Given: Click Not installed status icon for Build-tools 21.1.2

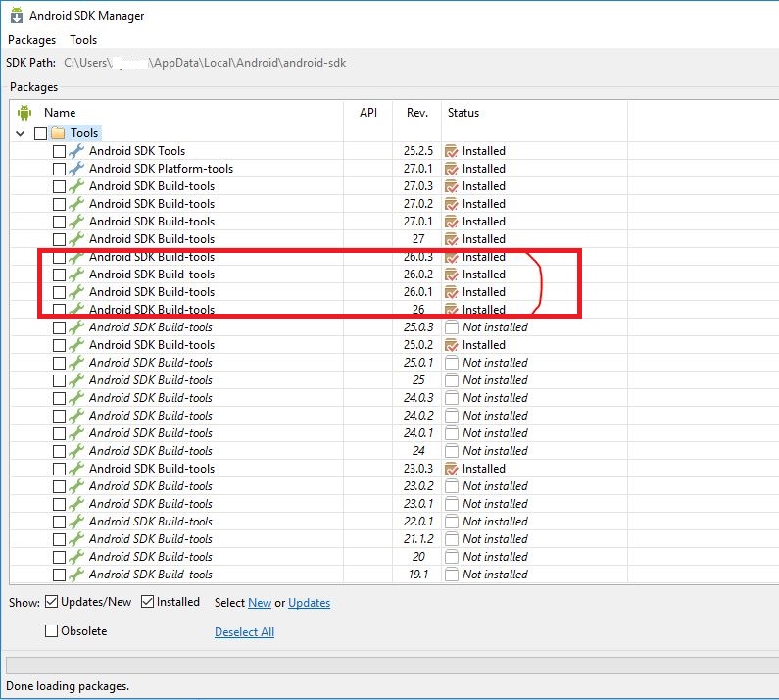Looking at the screenshot, I should [451, 539].
